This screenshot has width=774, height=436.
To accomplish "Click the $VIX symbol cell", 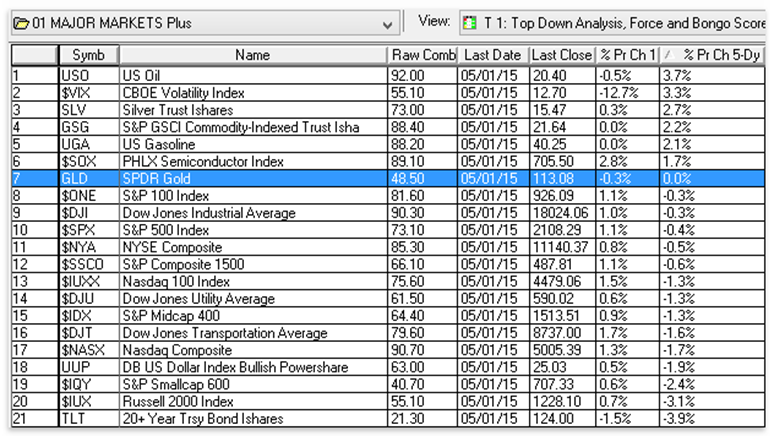I will (89, 93).
